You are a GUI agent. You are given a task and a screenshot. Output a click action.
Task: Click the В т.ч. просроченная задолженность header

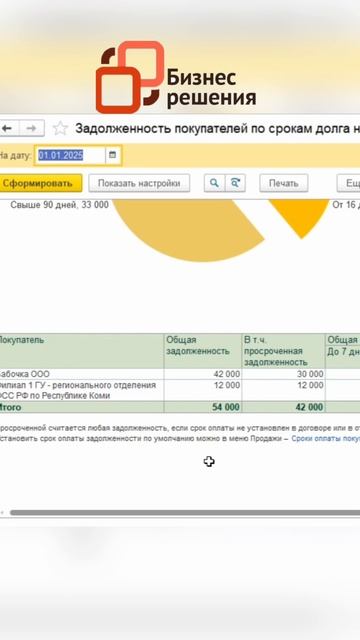point(284,351)
